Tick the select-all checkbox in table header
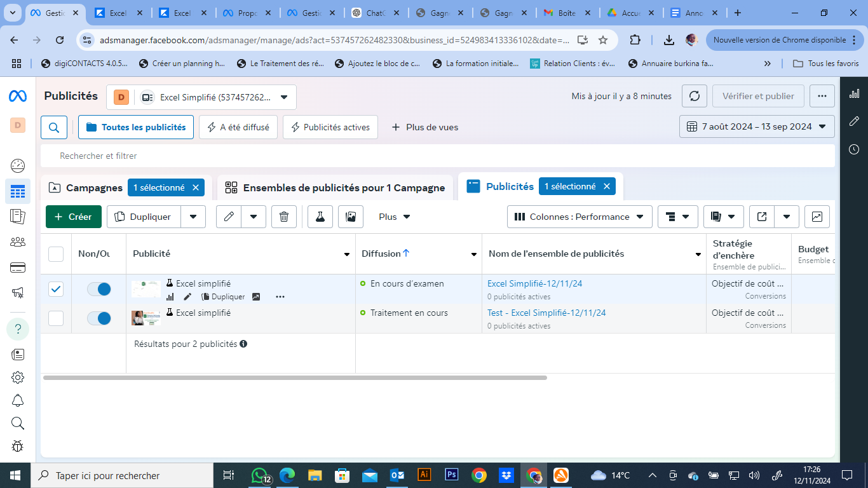The width and height of the screenshot is (868, 488). point(56,254)
